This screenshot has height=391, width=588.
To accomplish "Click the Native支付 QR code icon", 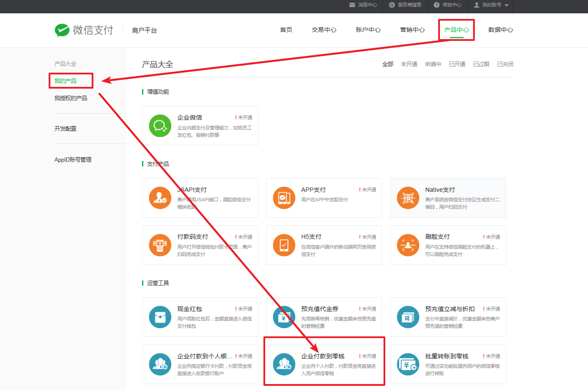I will [x=408, y=198].
